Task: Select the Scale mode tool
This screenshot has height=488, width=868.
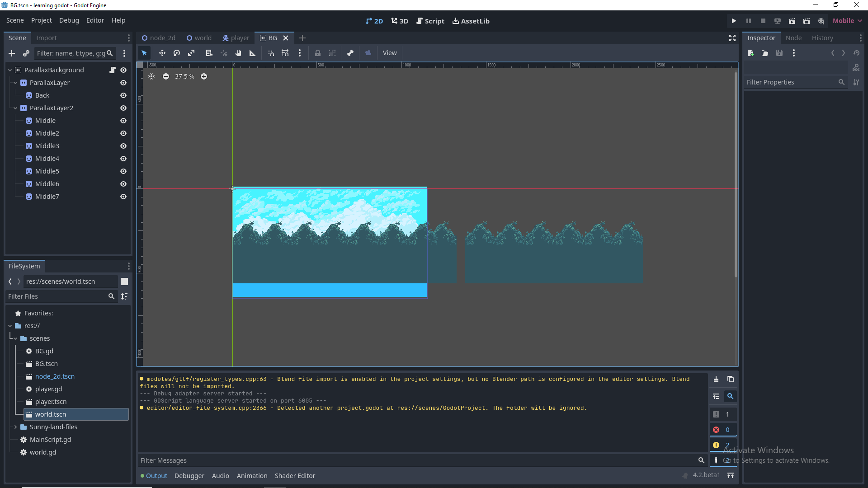Action: coord(191,53)
